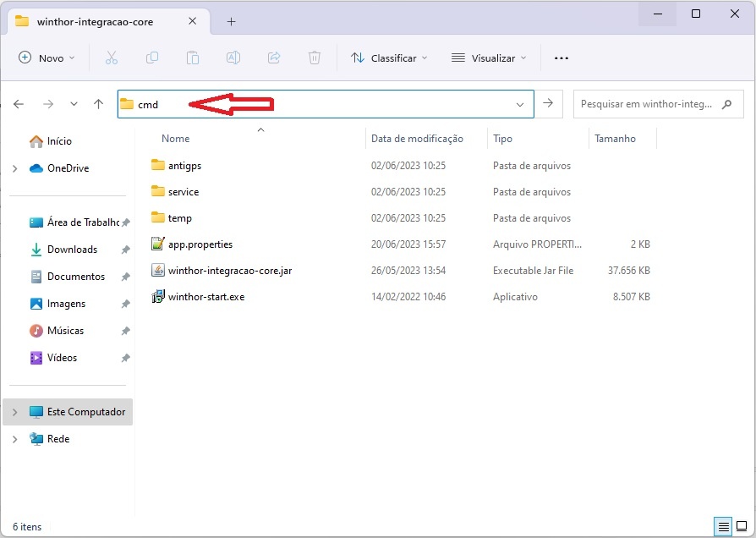The width and height of the screenshot is (756, 538).
Task: Go up one folder level arrow
Action: pos(98,104)
